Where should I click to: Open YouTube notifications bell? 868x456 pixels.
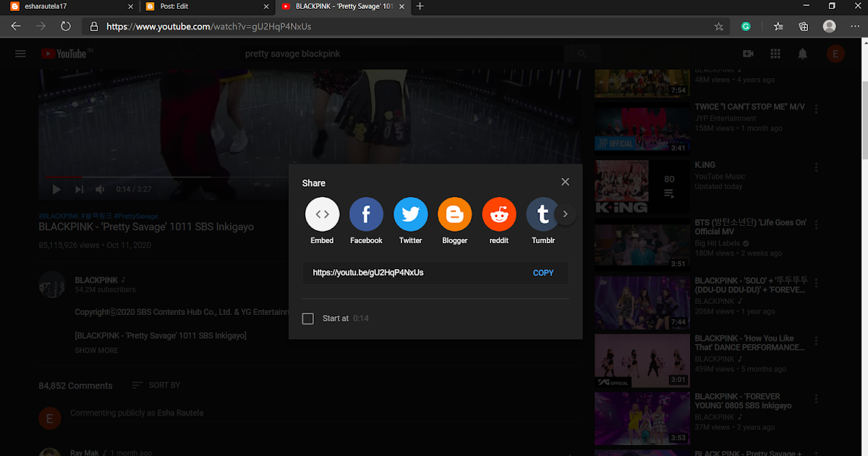tap(802, 54)
